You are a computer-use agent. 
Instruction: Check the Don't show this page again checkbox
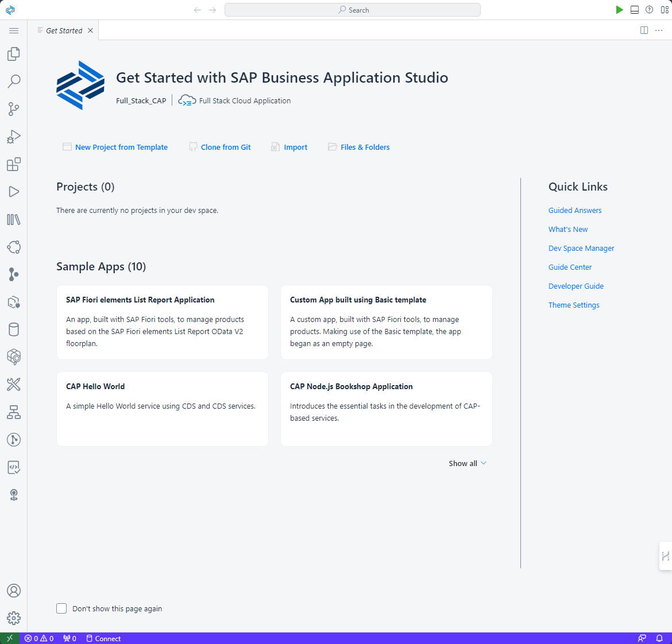pyautogui.click(x=61, y=608)
